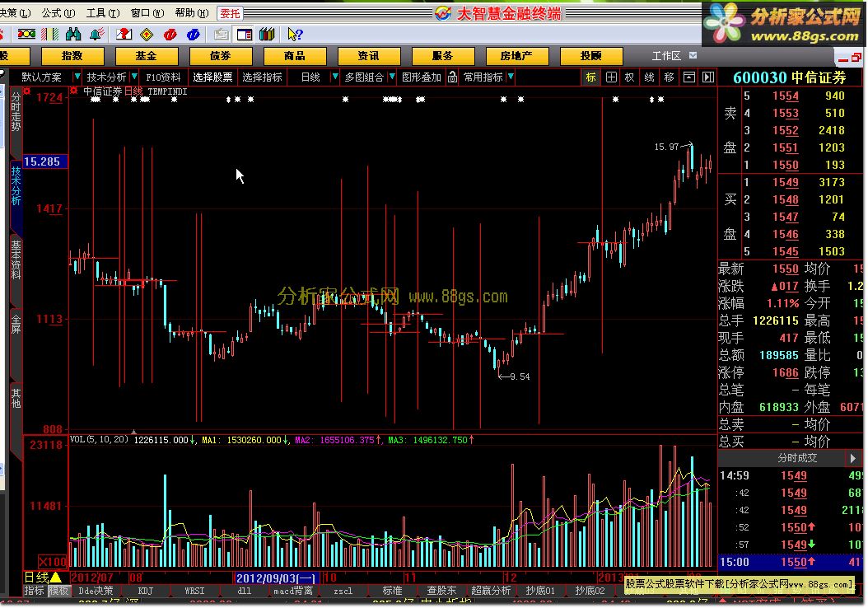Screen dimensions: 868x608
Task: Click the arrow beside 分时成交 header
Action: [853, 458]
